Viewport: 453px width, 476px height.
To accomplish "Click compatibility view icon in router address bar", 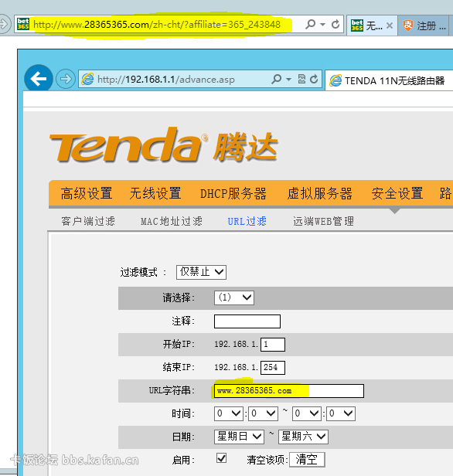I will click(x=301, y=80).
